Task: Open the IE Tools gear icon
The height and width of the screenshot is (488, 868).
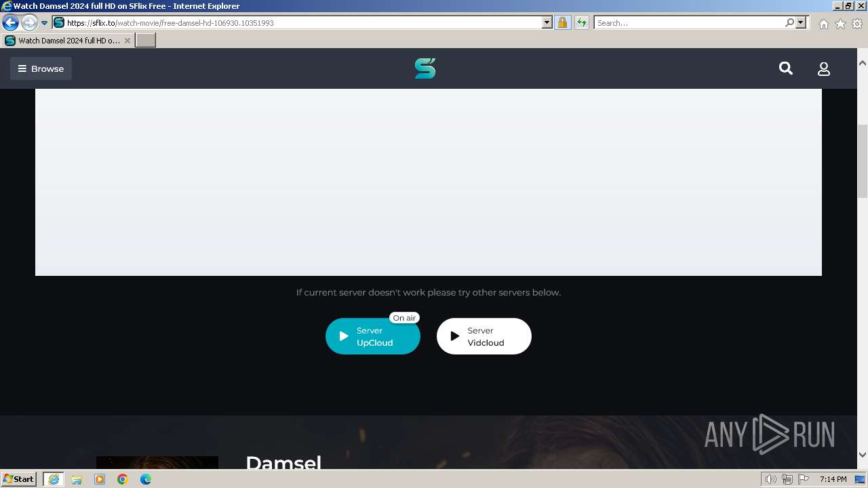Action: (x=857, y=24)
